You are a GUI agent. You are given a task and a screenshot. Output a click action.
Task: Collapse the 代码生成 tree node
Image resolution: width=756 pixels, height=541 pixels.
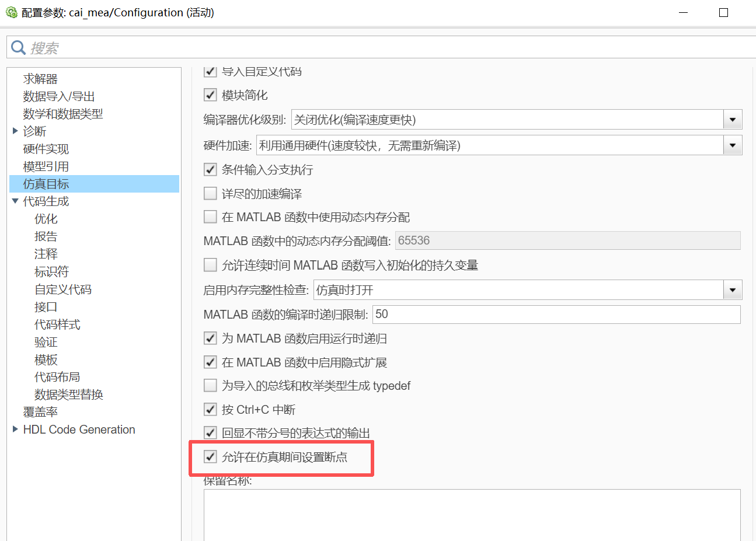click(16, 201)
